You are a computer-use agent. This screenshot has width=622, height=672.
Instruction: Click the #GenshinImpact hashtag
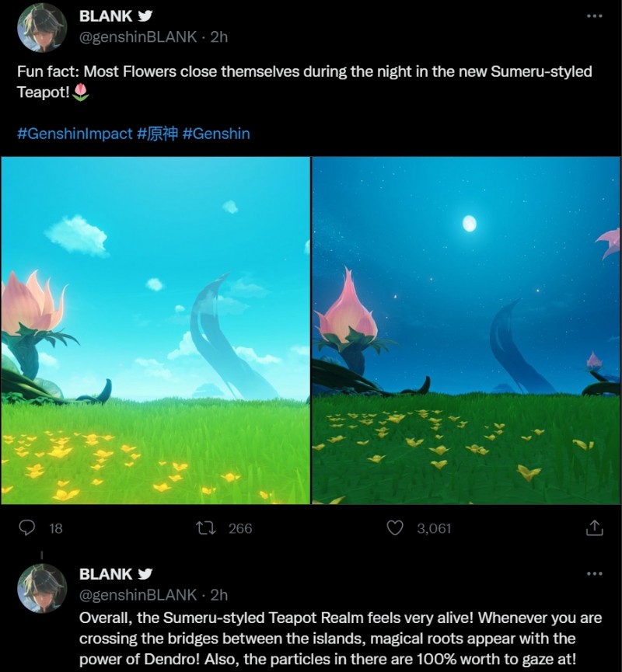coord(75,134)
